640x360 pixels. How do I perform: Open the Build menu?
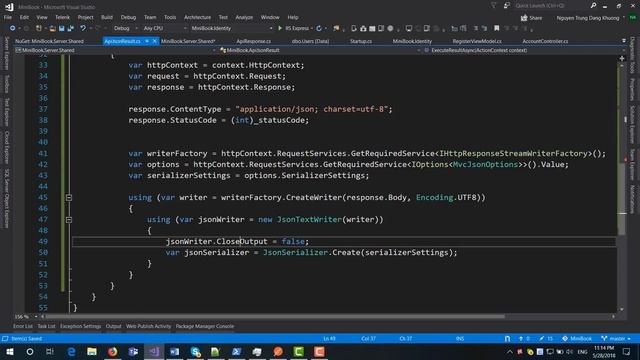107,17
